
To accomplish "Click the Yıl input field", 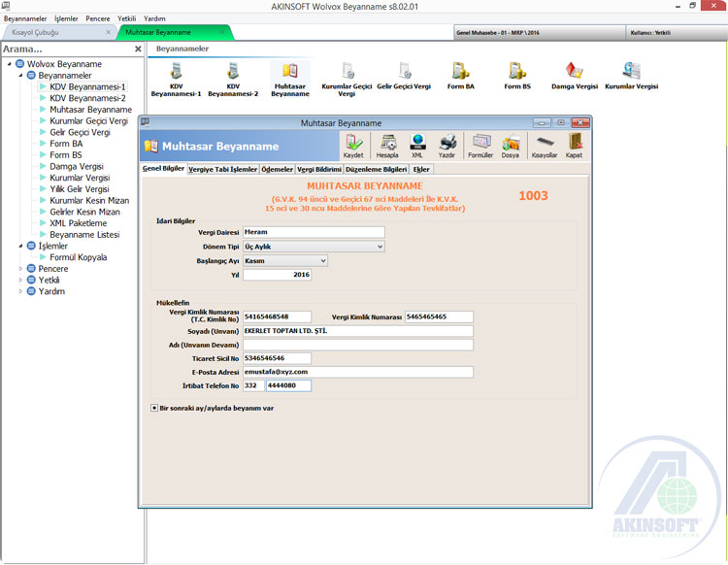I will pos(278,275).
